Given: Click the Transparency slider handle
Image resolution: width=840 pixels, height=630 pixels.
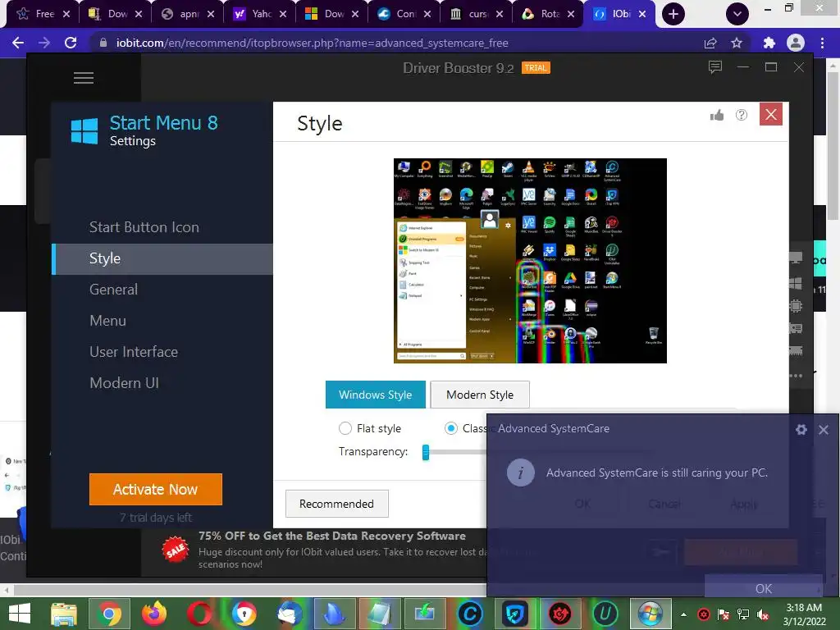Looking at the screenshot, I should pyautogui.click(x=426, y=452).
